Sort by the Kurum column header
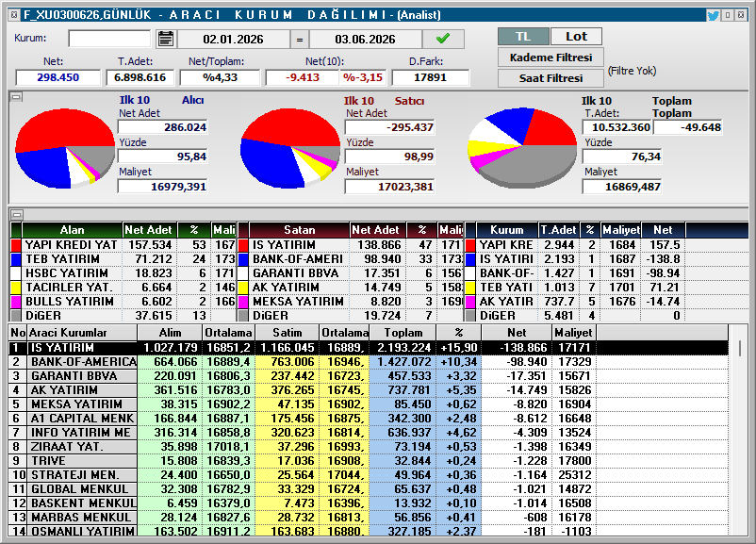Viewport: 756px width, 544px height. [507, 230]
